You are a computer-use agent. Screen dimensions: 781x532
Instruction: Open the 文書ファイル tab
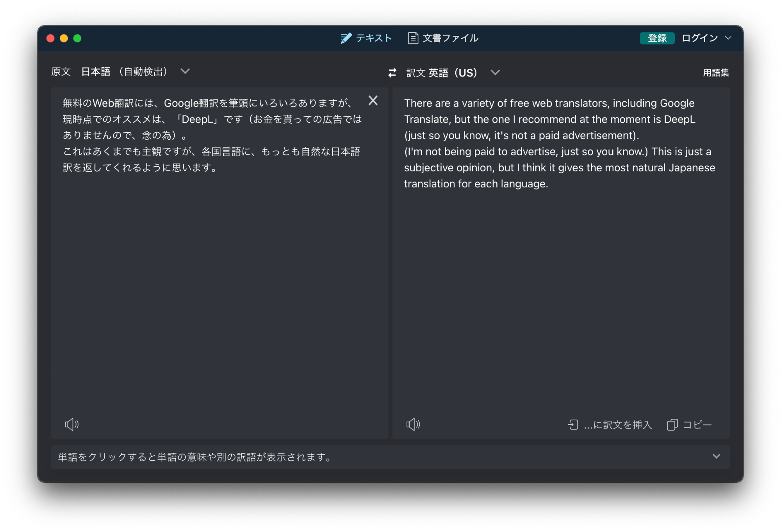tap(443, 38)
